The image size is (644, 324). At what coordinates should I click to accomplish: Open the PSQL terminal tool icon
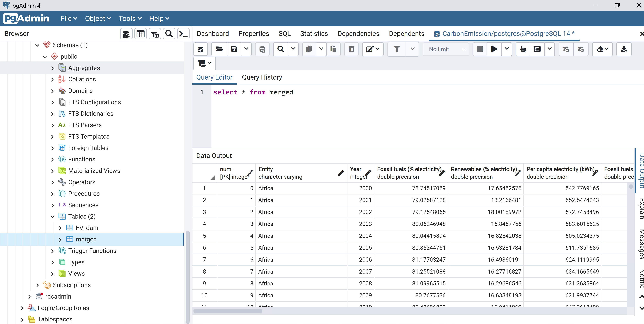coord(183,34)
